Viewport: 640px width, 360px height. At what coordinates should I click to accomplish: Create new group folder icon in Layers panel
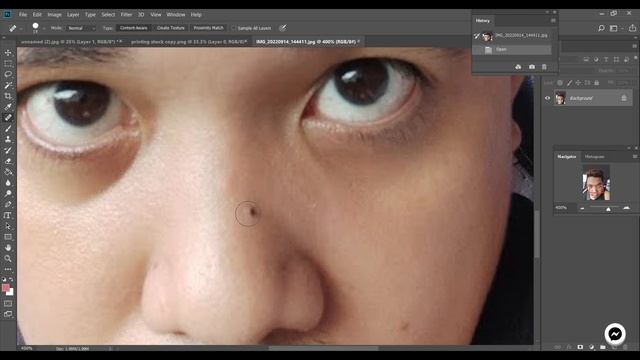pyautogui.click(x=603, y=347)
